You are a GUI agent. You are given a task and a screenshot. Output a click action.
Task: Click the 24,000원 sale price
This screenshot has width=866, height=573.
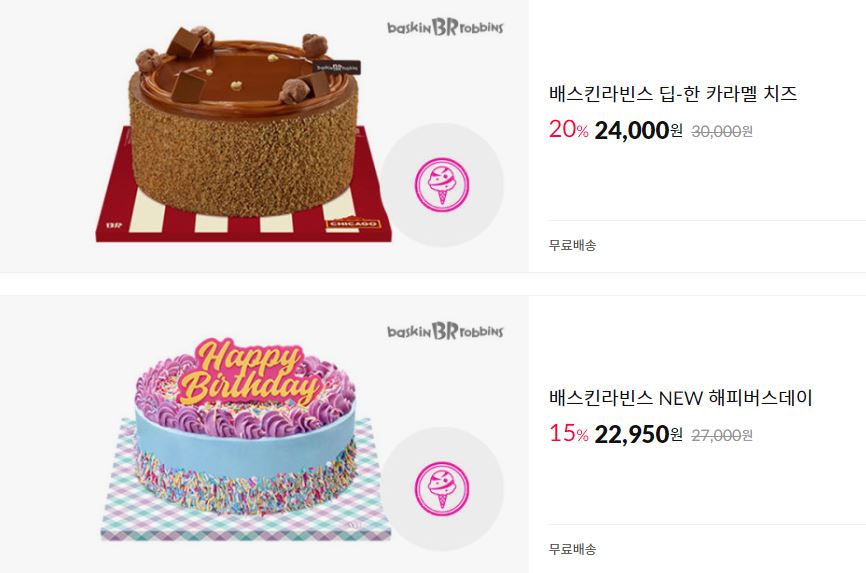[x=638, y=130]
